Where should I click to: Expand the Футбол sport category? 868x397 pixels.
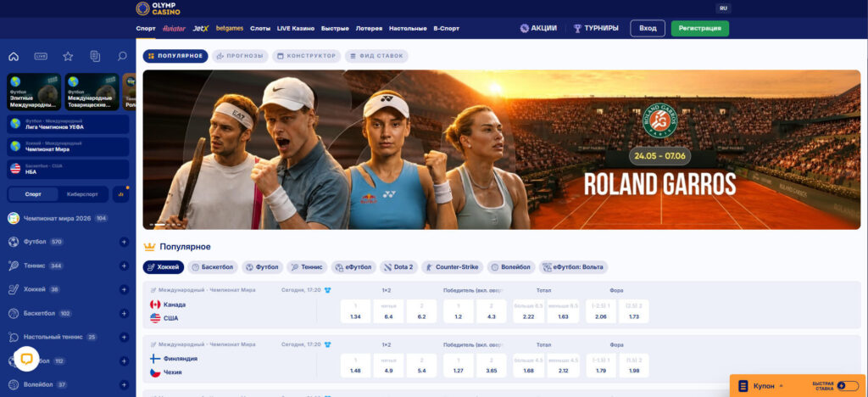pos(124,242)
